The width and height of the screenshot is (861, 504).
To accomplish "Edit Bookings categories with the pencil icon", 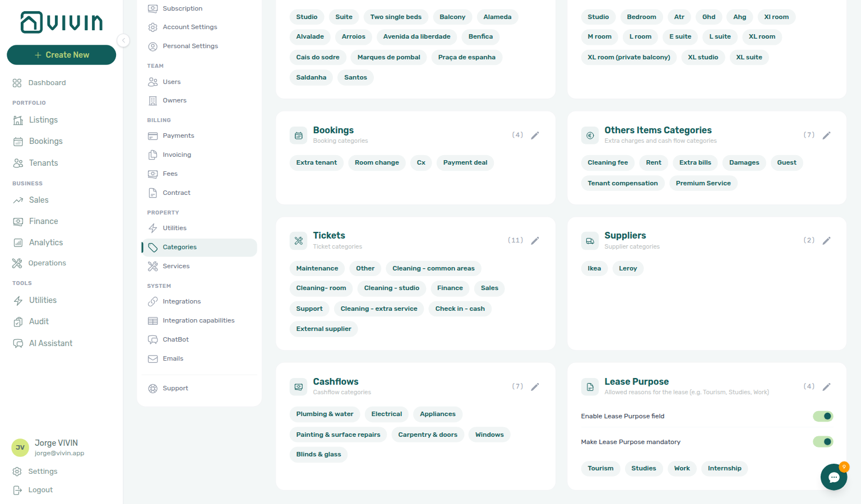I will pyautogui.click(x=535, y=136).
